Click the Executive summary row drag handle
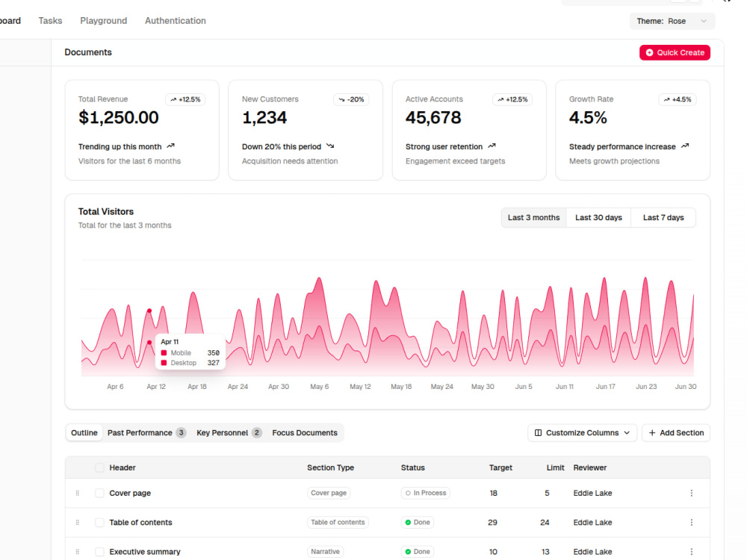 (x=77, y=552)
